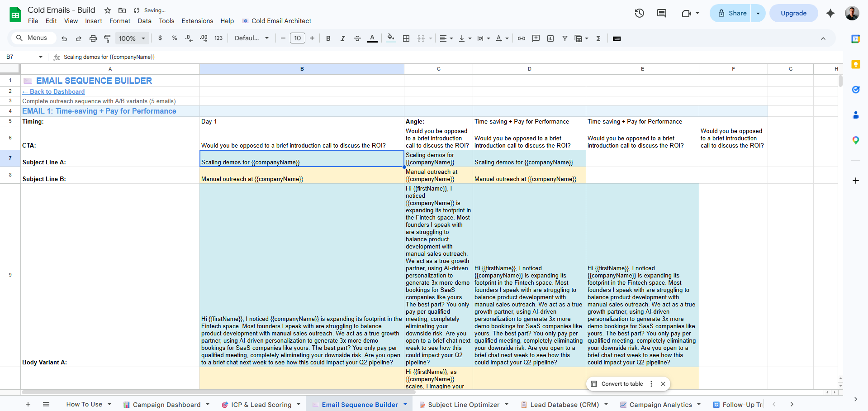Open the all sheets list icon

coord(46,404)
